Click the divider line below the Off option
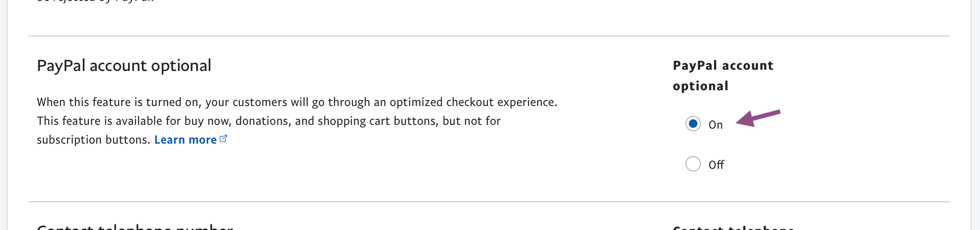980x230 pixels. [x=489, y=202]
